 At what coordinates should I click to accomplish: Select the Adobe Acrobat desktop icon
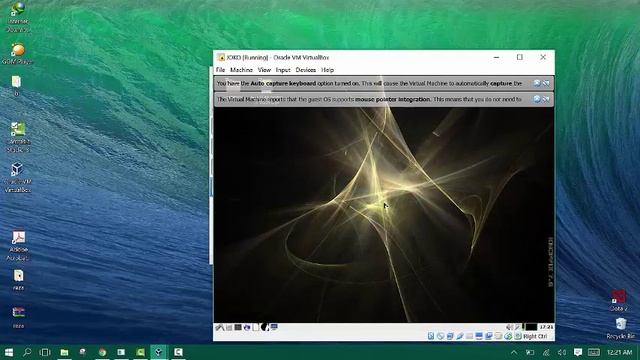[x=18, y=246]
